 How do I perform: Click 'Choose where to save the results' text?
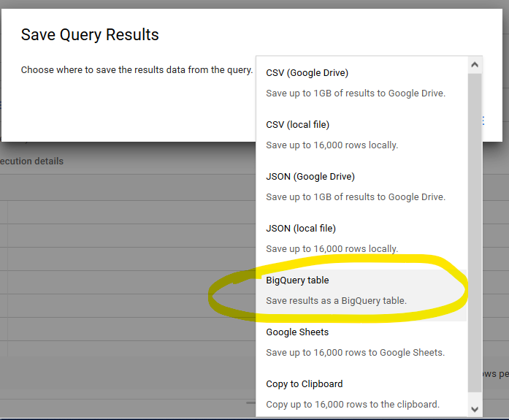coord(92,70)
